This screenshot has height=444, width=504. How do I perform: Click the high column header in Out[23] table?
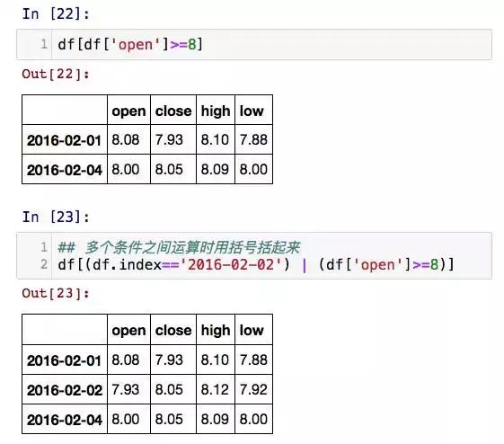[x=216, y=330]
